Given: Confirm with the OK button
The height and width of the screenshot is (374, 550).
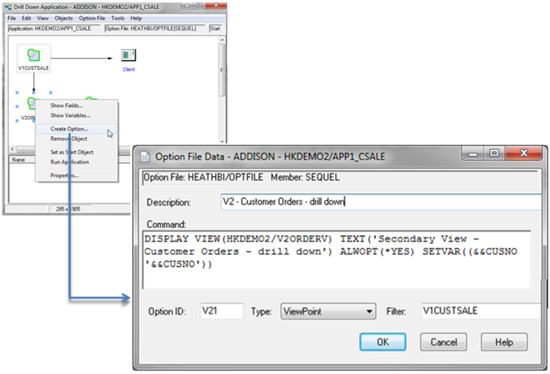Looking at the screenshot, I should [x=383, y=342].
